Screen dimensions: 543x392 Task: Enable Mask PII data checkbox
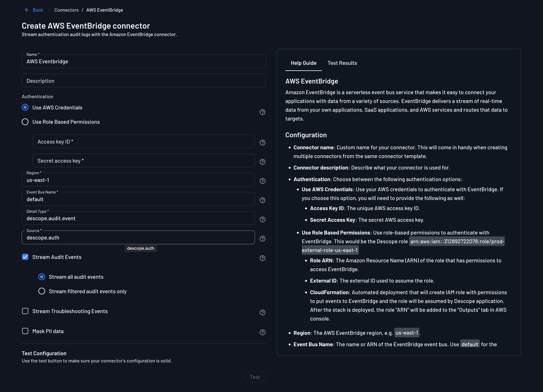25,331
